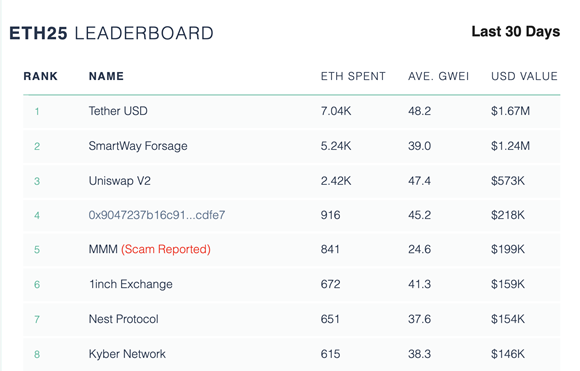Image resolution: width=580 pixels, height=371 pixels.
Task: Sort by the AVE. GWEI column header
Action: point(438,76)
